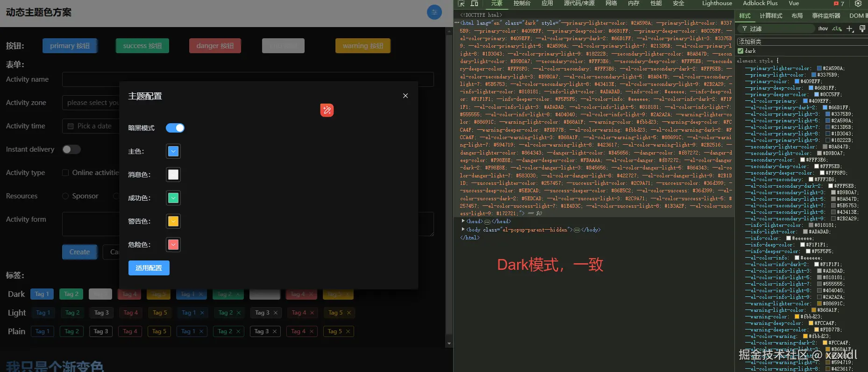The image size is (868, 372).
Task: Remove Plain row Tag 2 with its x
Action: 238,331
